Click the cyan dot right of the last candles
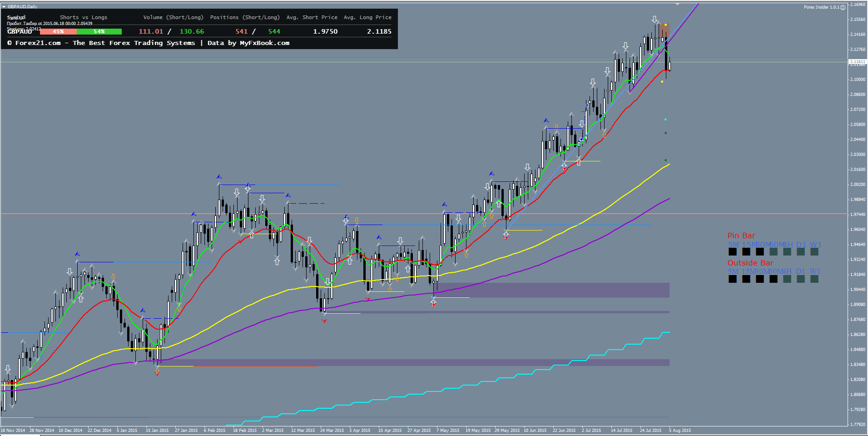The image size is (868, 436). pyautogui.click(x=665, y=120)
